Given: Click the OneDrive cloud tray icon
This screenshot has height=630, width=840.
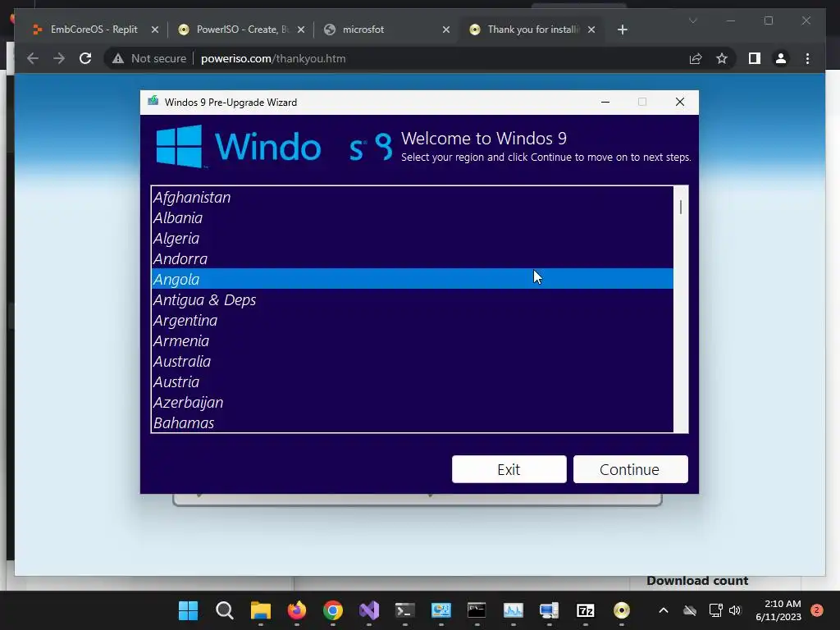Looking at the screenshot, I should tap(690, 610).
